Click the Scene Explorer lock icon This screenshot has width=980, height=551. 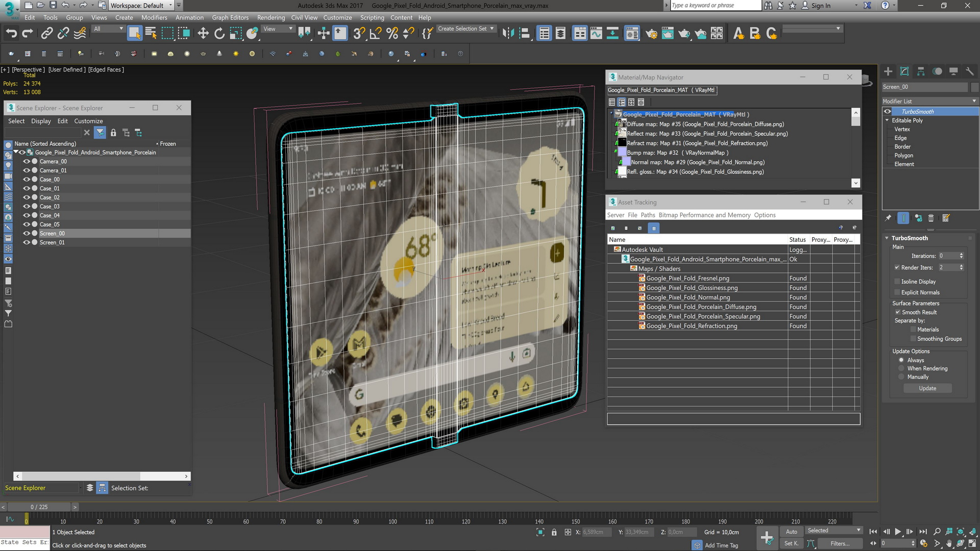tap(113, 133)
